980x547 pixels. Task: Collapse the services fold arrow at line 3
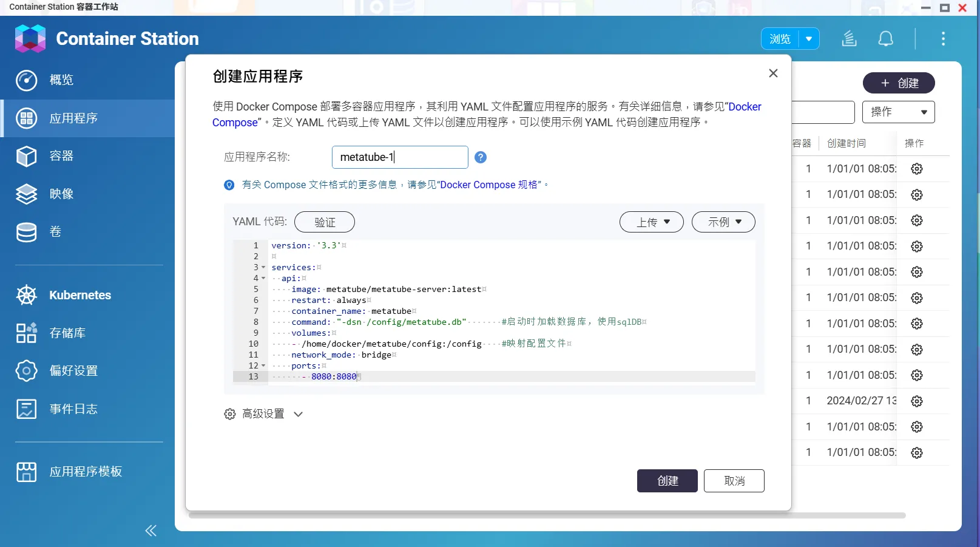click(263, 268)
